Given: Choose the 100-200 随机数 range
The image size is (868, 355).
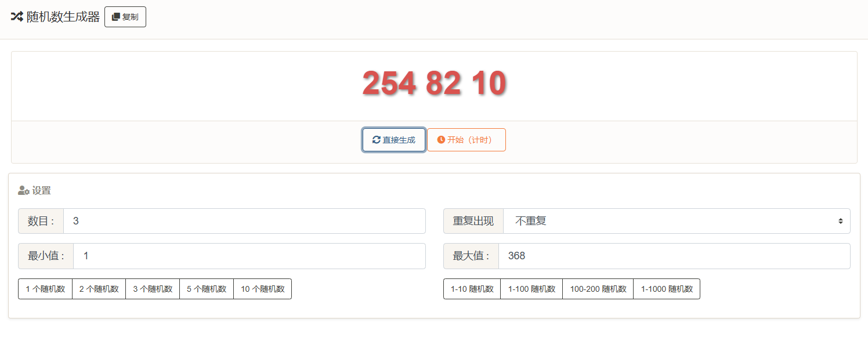Looking at the screenshot, I should (x=598, y=289).
